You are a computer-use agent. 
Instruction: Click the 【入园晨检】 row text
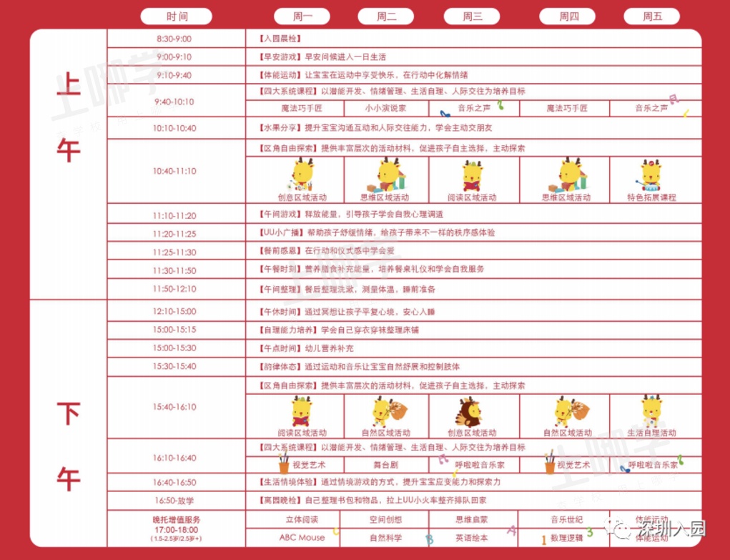tap(280, 39)
